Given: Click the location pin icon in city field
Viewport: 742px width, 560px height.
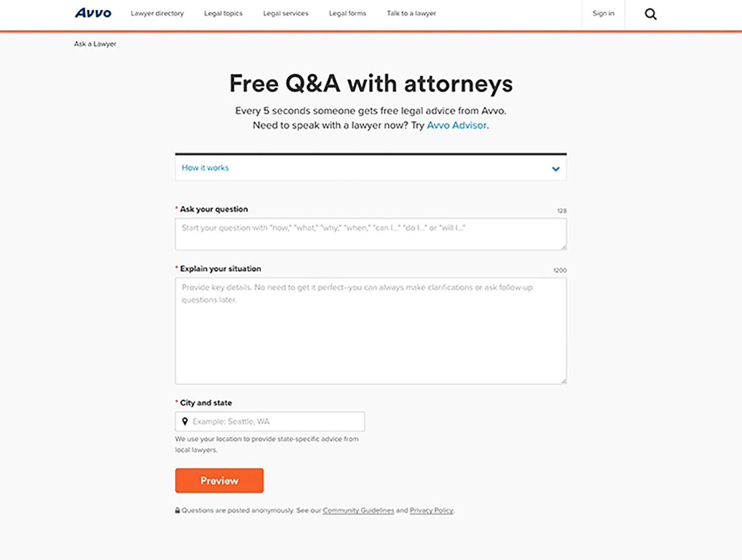Looking at the screenshot, I should 185,421.
